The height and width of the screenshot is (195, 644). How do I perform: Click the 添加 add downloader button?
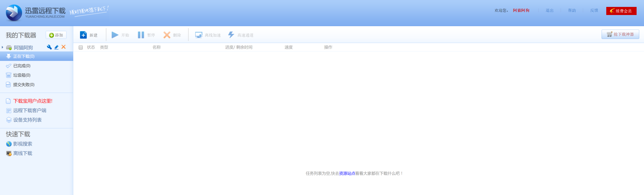pyautogui.click(x=56, y=35)
